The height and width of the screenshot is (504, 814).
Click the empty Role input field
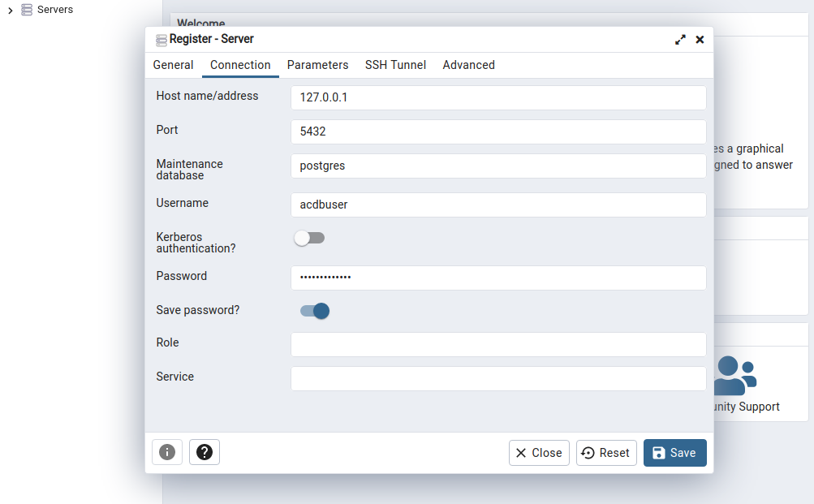[x=497, y=344]
